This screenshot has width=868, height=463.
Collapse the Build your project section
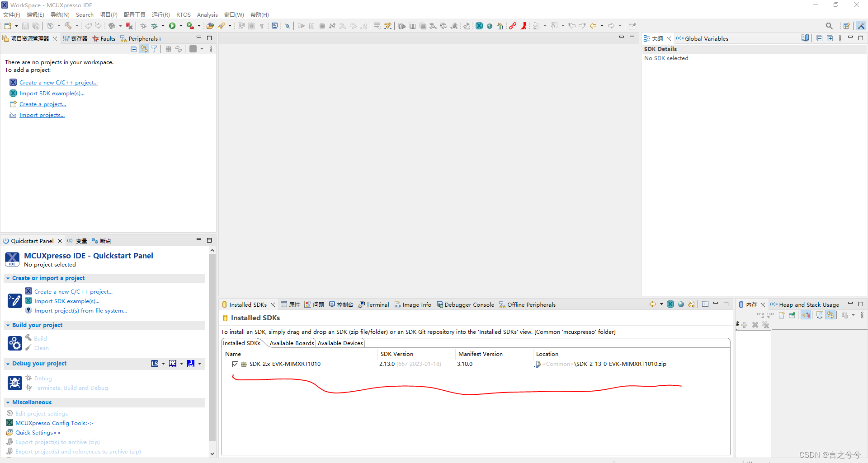tap(8, 325)
